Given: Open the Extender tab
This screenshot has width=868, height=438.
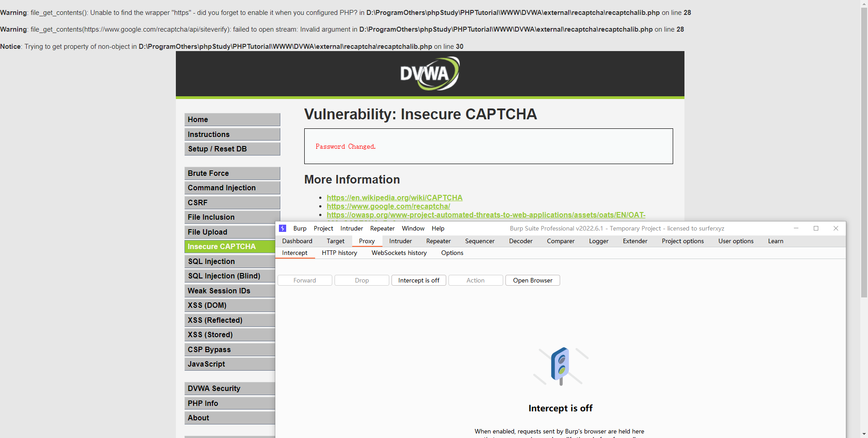Looking at the screenshot, I should [x=635, y=241].
